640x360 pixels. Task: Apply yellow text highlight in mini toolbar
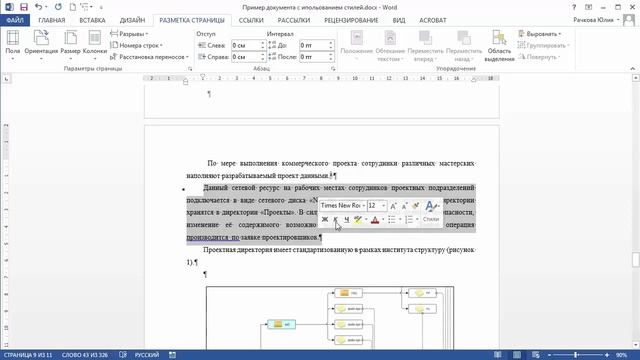click(358, 220)
